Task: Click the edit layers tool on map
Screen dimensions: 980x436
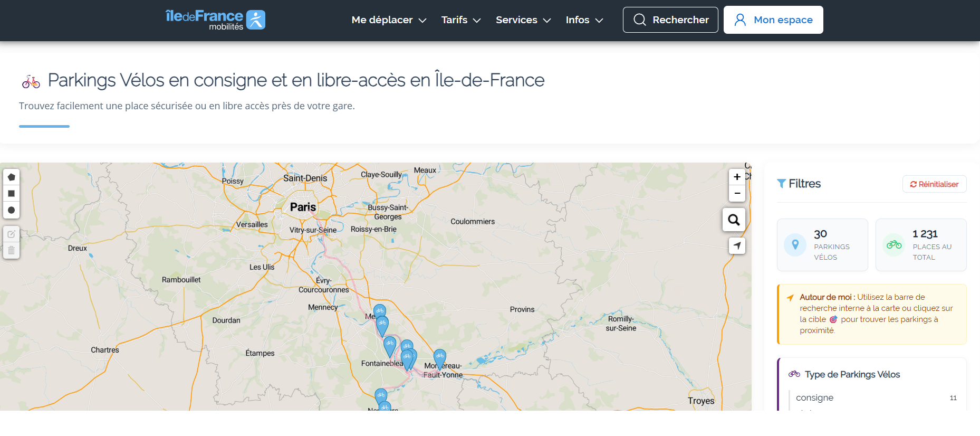Action: pos(11,234)
